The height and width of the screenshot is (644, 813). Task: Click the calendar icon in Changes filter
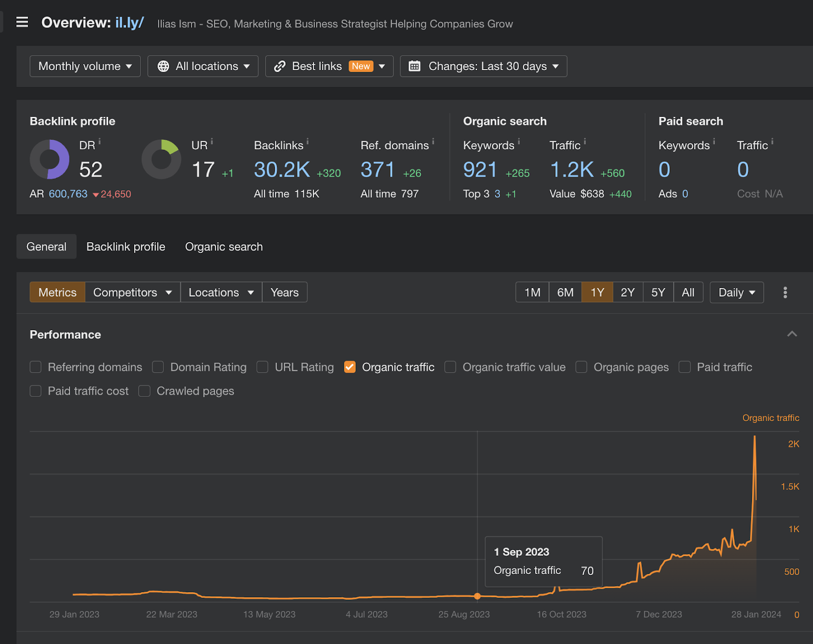[415, 67]
